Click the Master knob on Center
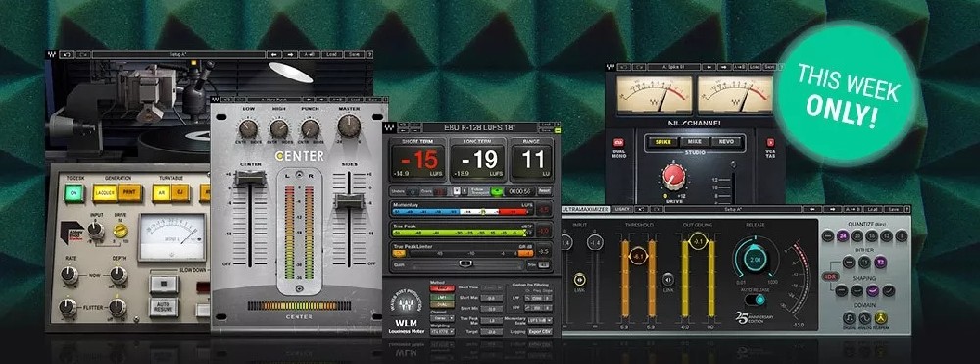Viewport: 980px width, 364px height. [x=349, y=126]
